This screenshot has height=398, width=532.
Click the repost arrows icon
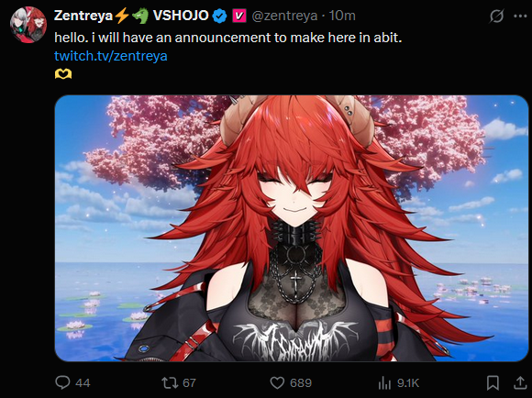[170, 382]
